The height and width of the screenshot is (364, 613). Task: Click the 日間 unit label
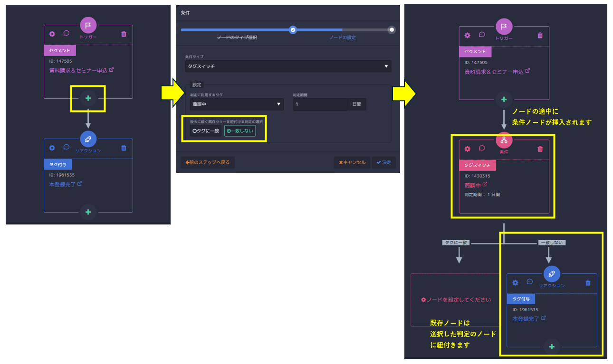(x=357, y=104)
